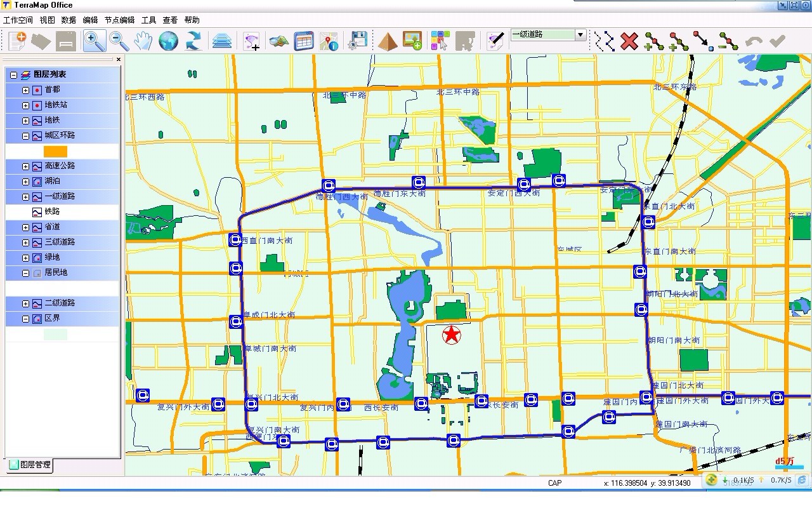The width and height of the screenshot is (812, 508).
Task: Click the first add node icon
Action: tap(654, 41)
